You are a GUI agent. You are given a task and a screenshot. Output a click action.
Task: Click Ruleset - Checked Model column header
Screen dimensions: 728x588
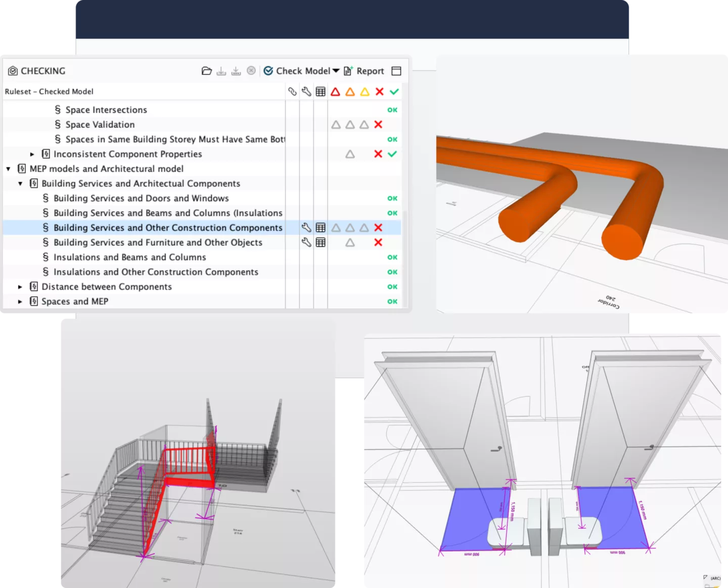tap(49, 91)
